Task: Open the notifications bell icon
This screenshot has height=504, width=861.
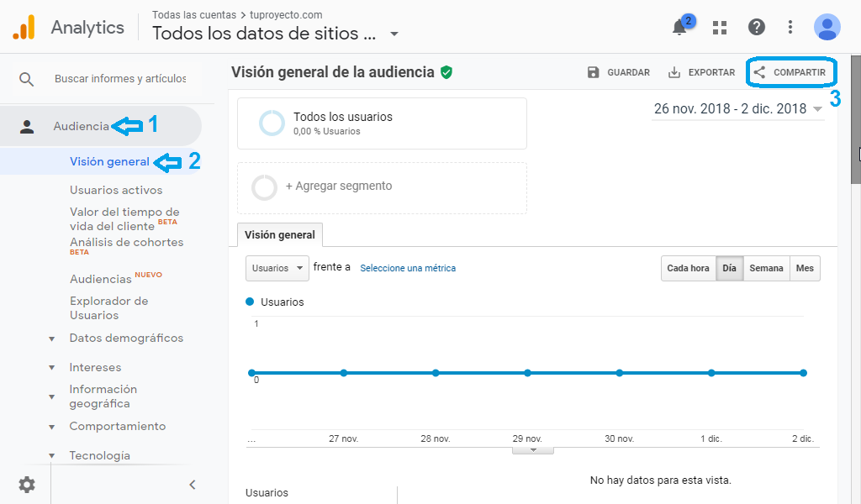Action: click(679, 28)
